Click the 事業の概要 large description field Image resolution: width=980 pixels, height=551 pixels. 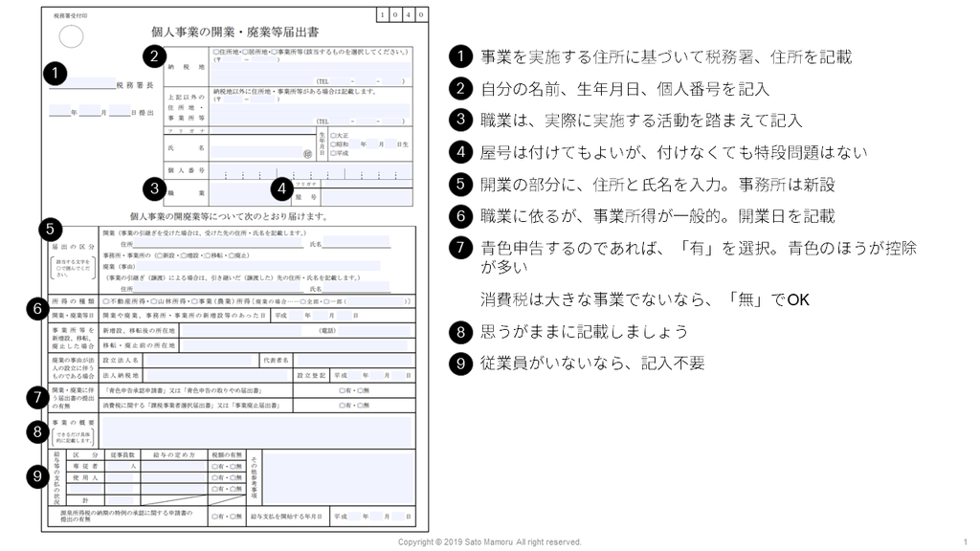pyautogui.click(x=257, y=431)
